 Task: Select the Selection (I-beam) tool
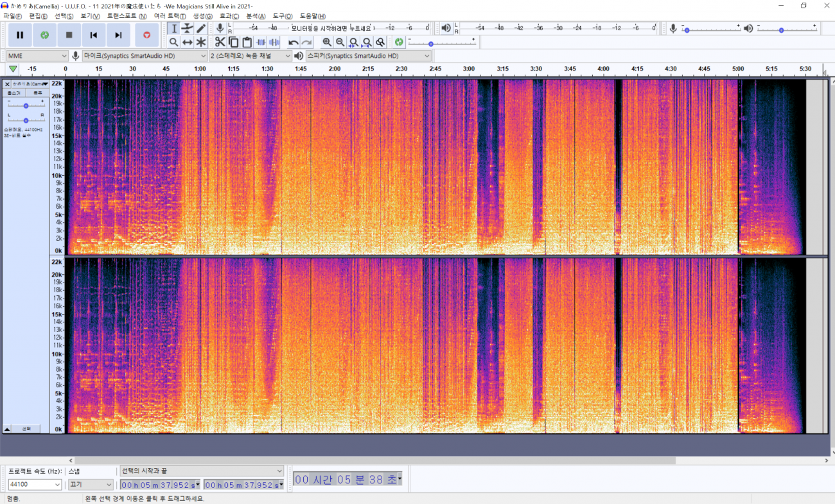click(173, 28)
